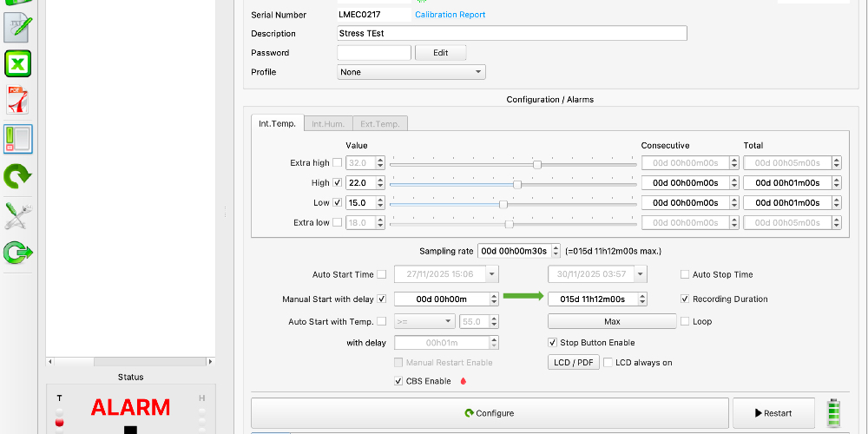868x434 pixels.
Task: Click the Extra high slider handle
Action: (x=537, y=164)
